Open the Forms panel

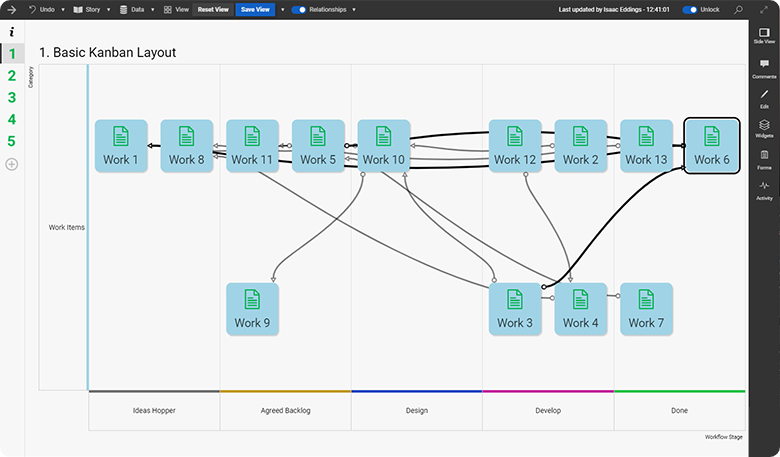click(764, 160)
